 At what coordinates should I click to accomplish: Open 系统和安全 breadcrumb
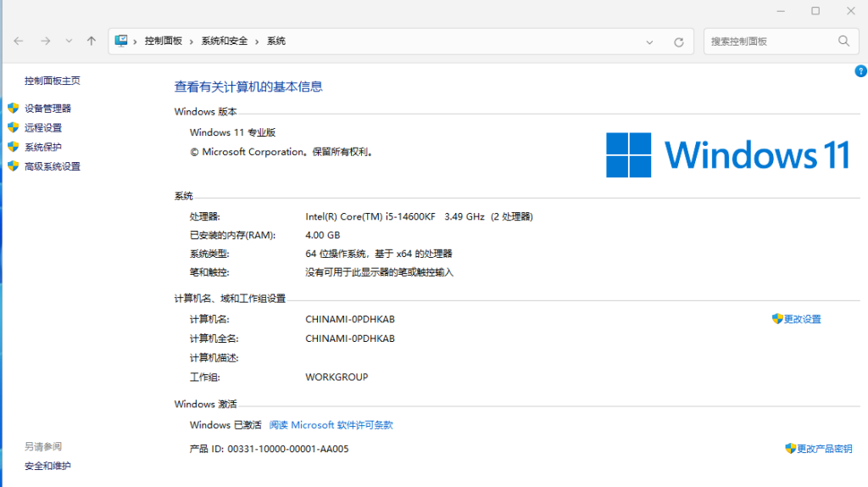[224, 41]
